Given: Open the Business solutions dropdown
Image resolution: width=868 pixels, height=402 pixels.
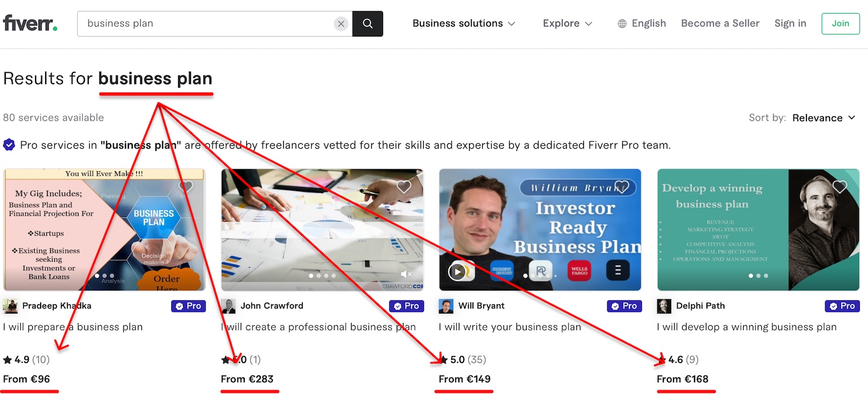Looking at the screenshot, I should click(x=463, y=23).
